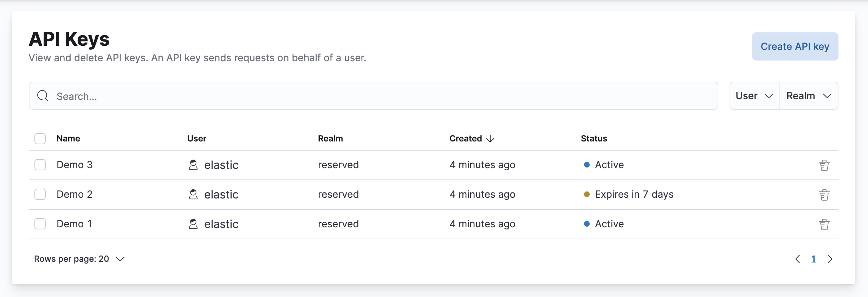The image size is (868, 297).
Task: Open page 1 in pagination
Action: click(813, 259)
